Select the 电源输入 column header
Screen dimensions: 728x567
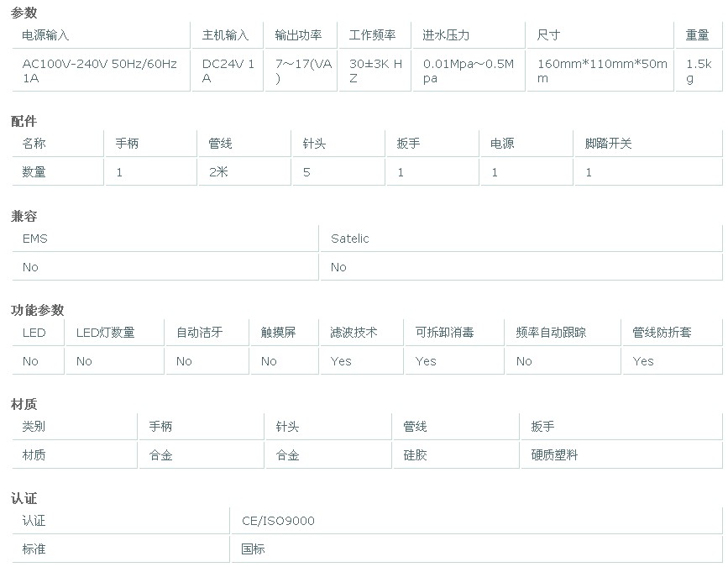pyautogui.click(x=45, y=35)
